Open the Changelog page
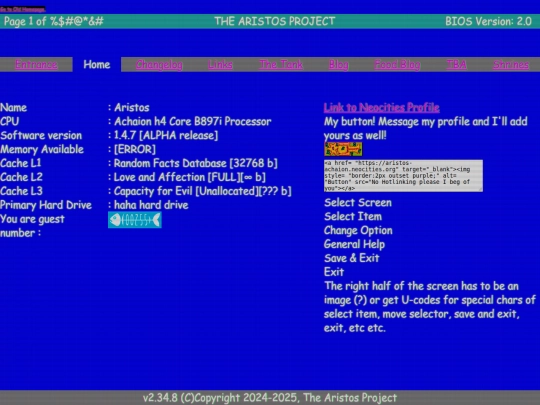Image resolution: width=540 pixels, height=405 pixels. [x=159, y=64]
